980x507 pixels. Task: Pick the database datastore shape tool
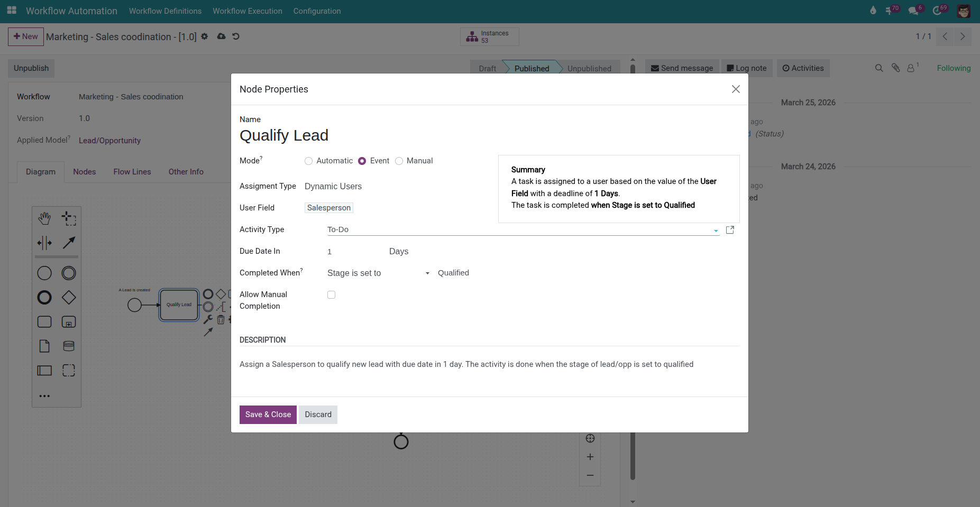69,346
